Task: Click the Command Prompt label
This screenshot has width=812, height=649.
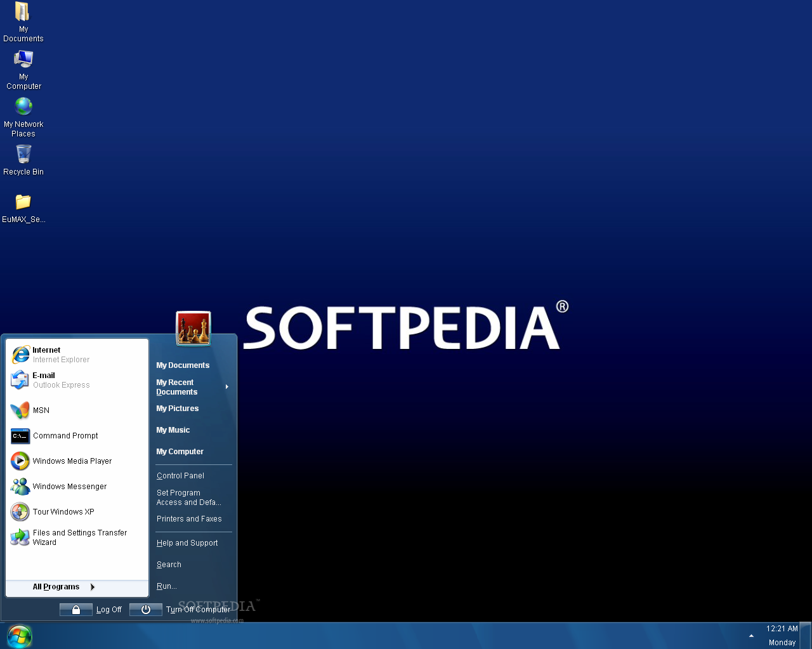Action: pyautogui.click(x=65, y=436)
